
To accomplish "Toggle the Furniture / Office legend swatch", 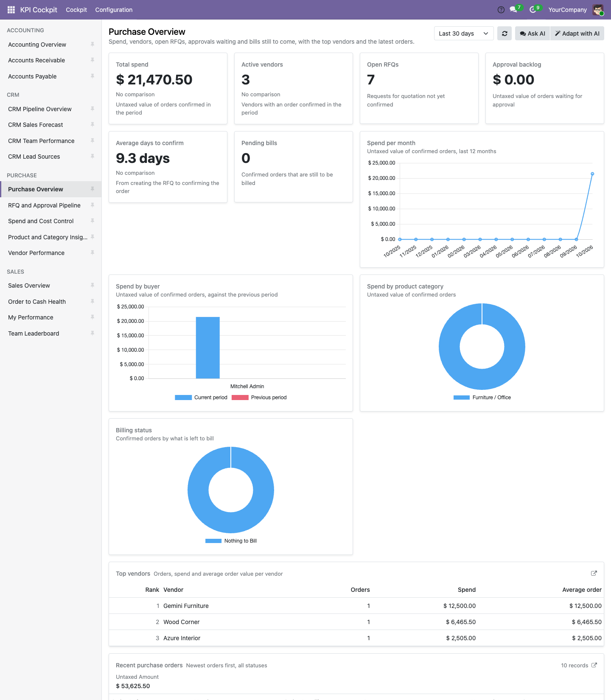I will point(462,398).
